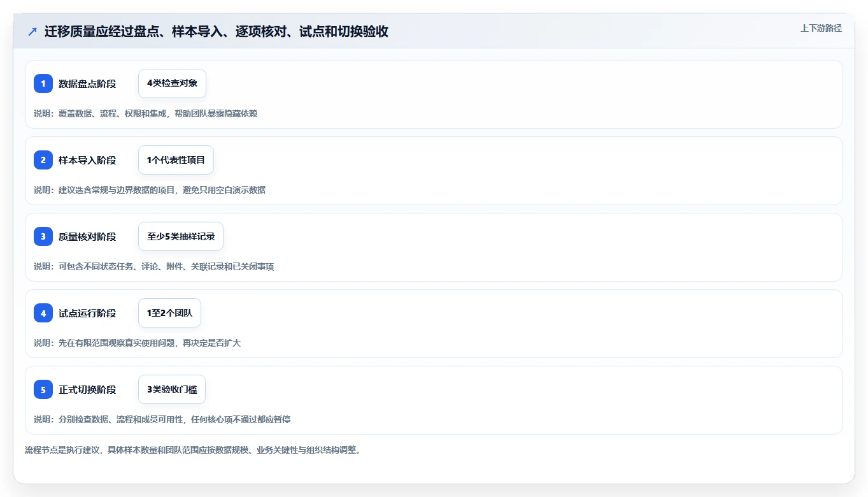
Task: Select step number 5 badge
Action: tap(43, 389)
